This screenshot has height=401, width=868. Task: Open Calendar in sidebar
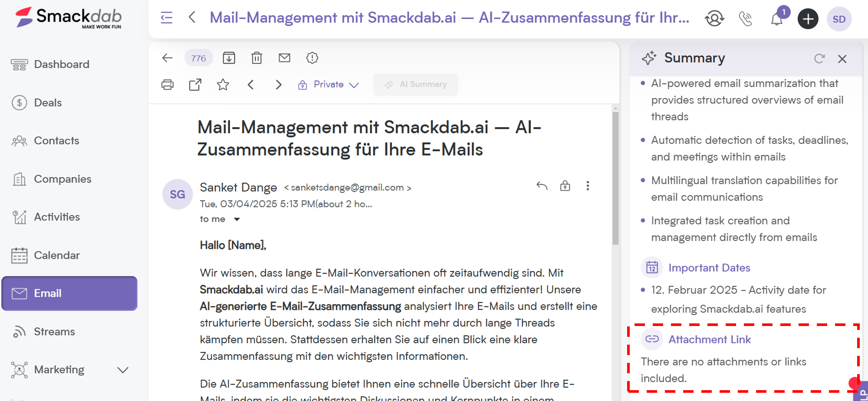pyautogui.click(x=57, y=255)
